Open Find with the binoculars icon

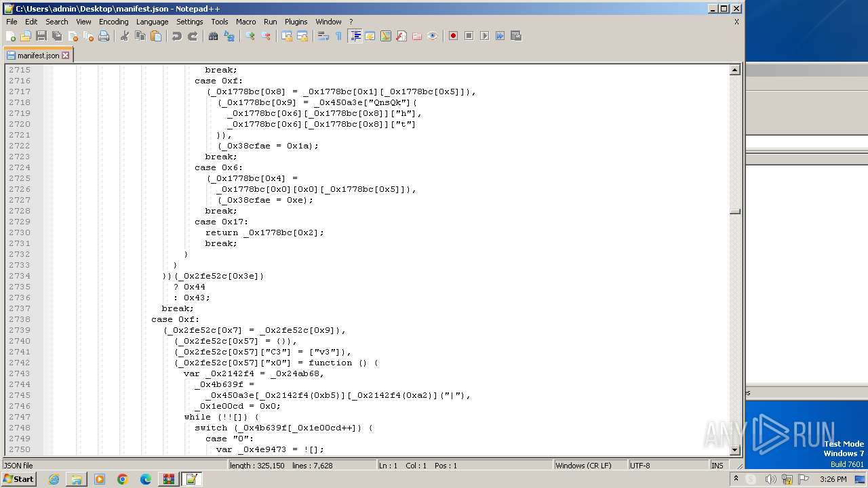214,36
